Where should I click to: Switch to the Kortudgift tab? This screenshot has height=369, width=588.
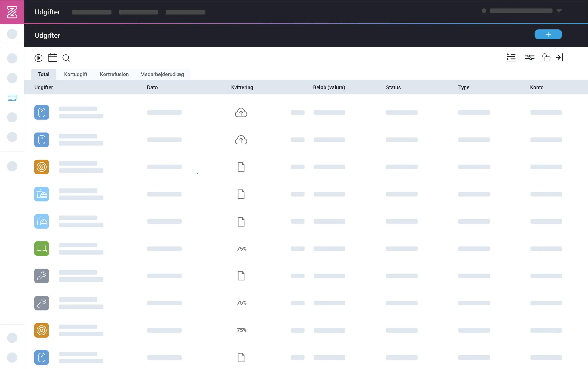(76, 74)
